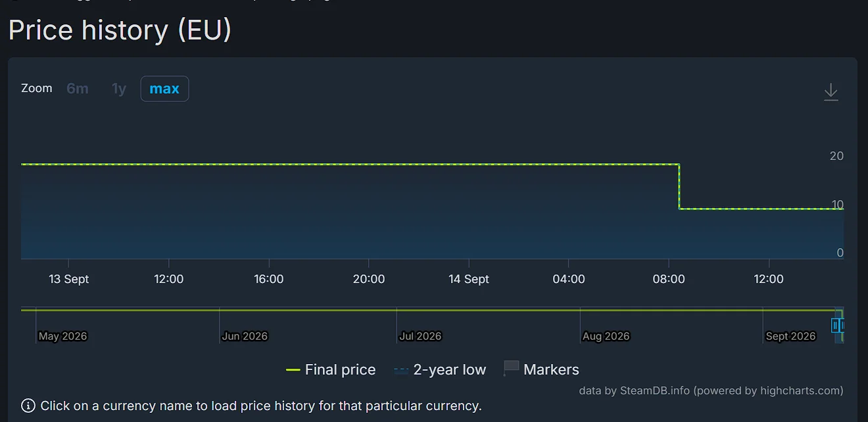868x422 pixels.
Task: Click the dashed 2-year low line symbol
Action: click(x=401, y=370)
